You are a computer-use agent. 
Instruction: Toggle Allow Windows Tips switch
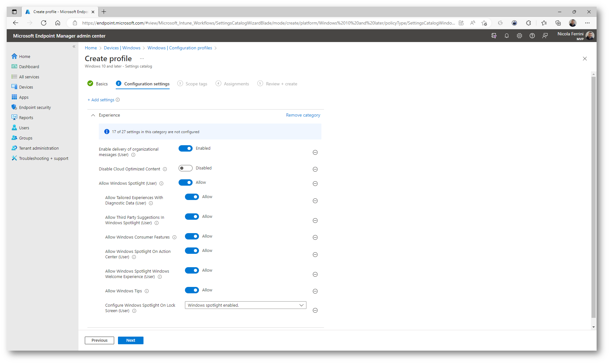192,290
